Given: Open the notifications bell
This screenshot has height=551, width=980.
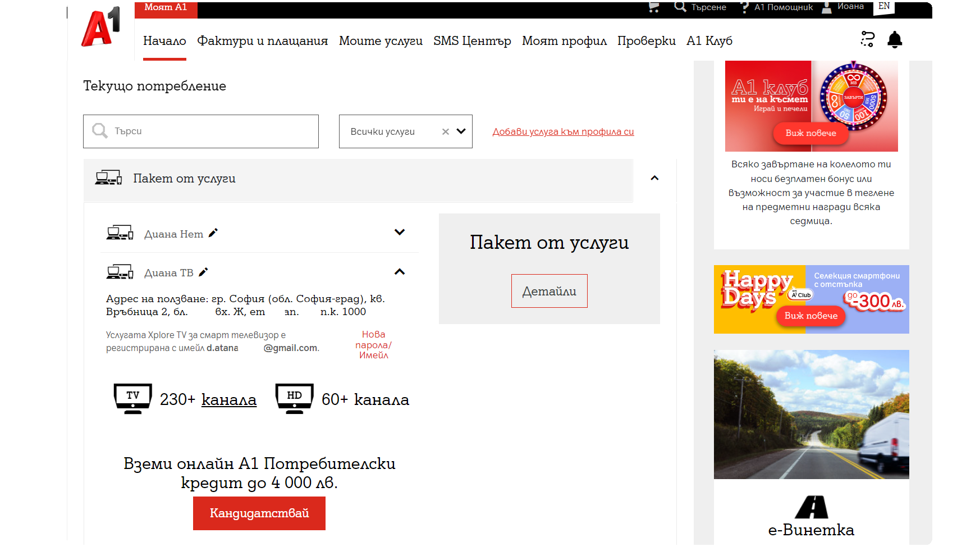Looking at the screenshot, I should pos(895,40).
